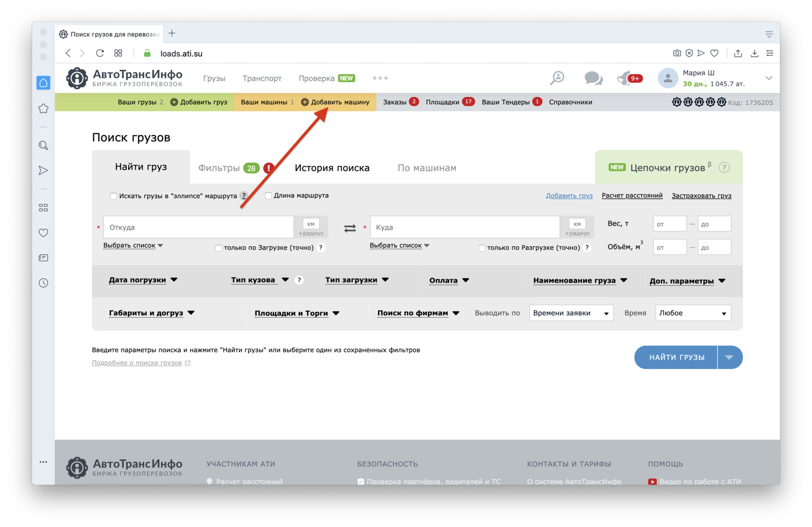
Task: Click the user search magnifier icon in header
Action: coord(557,78)
